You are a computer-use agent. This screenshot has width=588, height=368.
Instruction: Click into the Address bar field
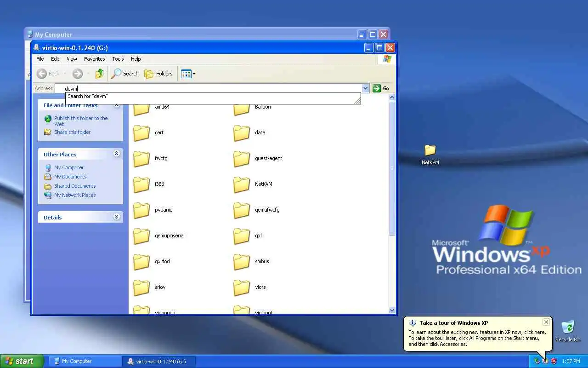click(208, 88)
